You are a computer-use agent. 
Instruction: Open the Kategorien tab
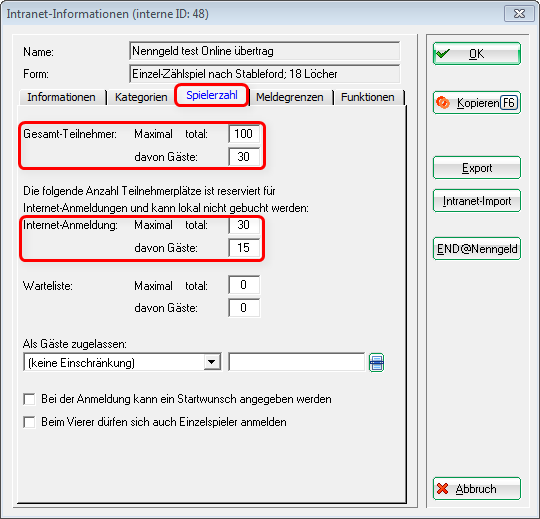[141, 97]
